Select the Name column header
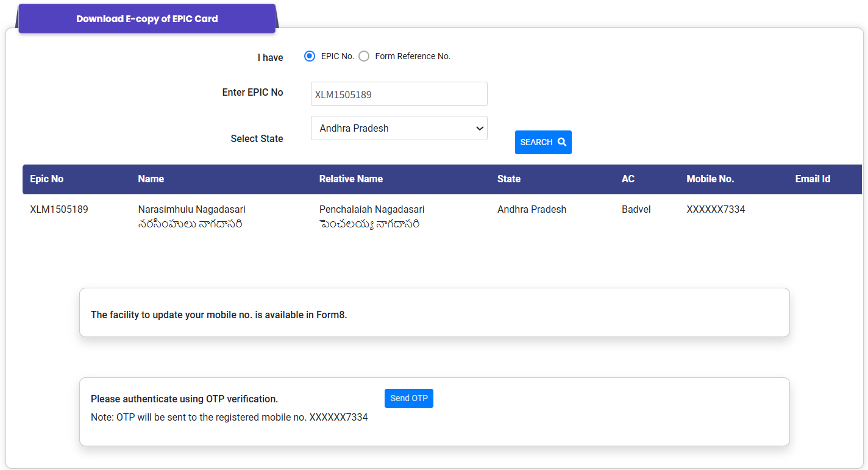The width and height of the screenshot is (868, 470). (150, 179)
